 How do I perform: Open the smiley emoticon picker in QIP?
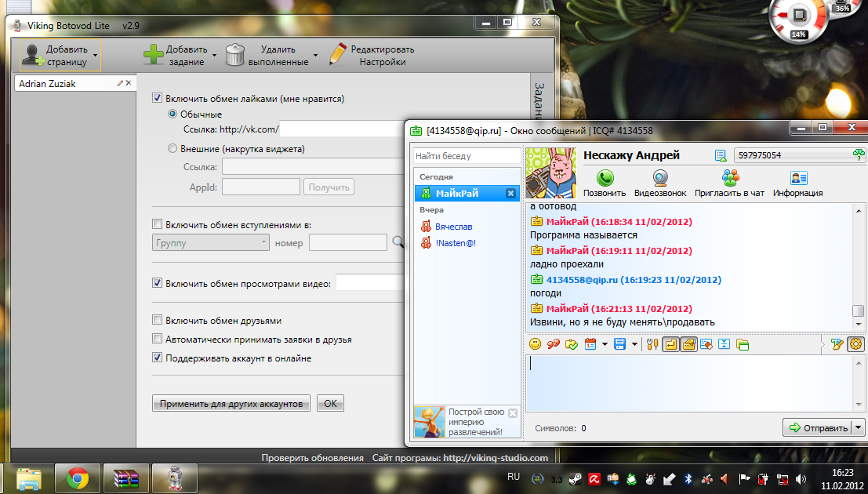click(536, 344)
